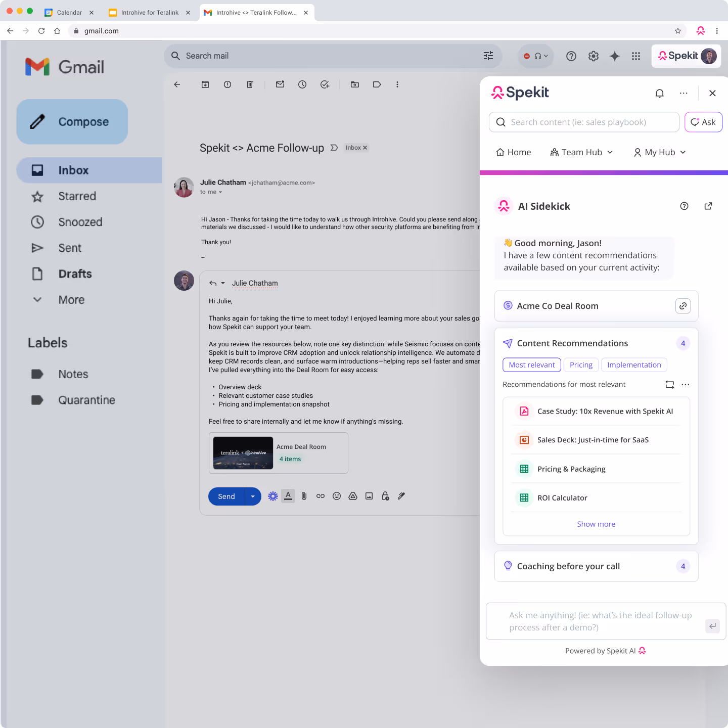The image size is (728, 728).
Task: Pop out AI Sidekick in new window
Action: pos(708,206)
